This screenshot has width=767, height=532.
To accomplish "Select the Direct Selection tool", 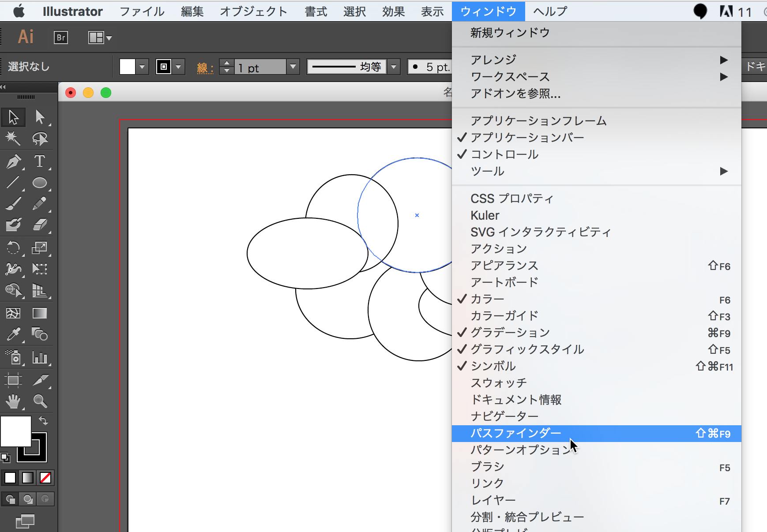I will point(40,117).
